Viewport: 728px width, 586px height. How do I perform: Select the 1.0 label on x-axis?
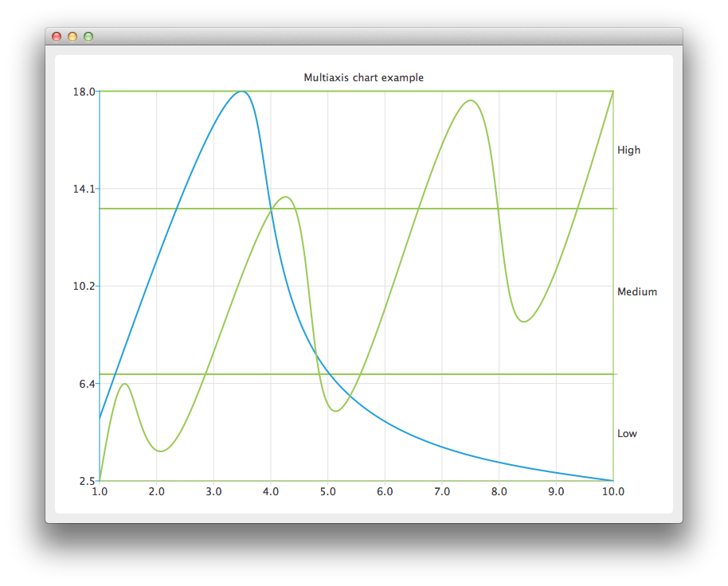(100, 492)
